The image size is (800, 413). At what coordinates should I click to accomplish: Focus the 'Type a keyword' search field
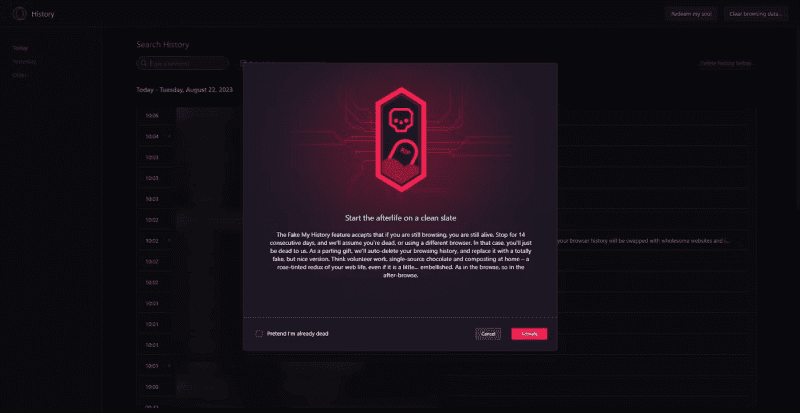pos(188,64)
